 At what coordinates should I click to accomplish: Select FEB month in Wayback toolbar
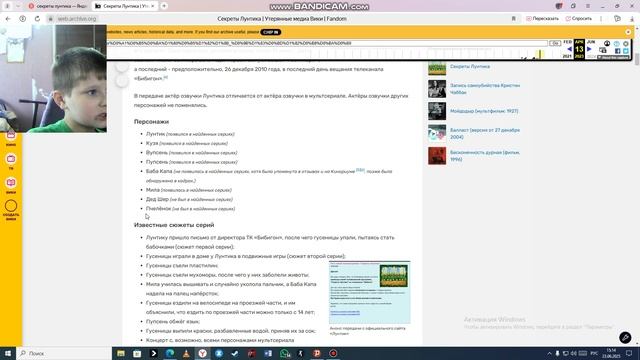567,42
